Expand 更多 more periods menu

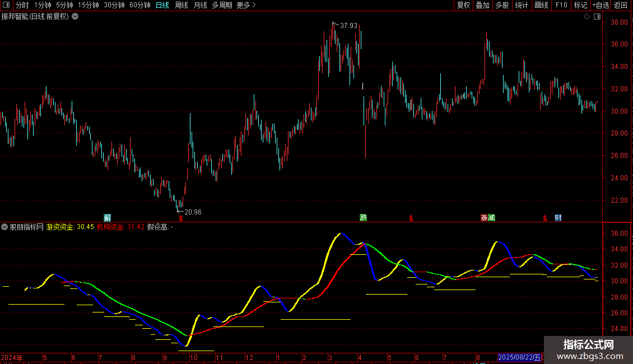(246, 5)
